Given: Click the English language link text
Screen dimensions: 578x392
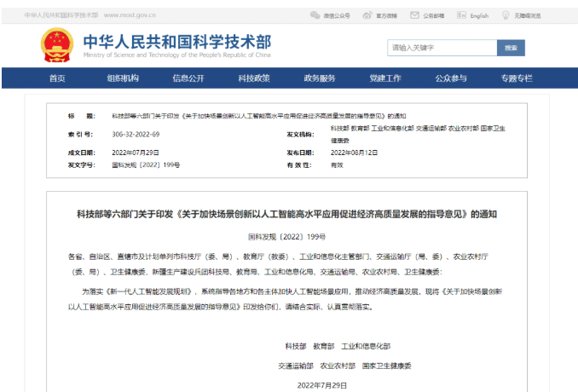Looking at the screenshot, I should tap(479, 15).
